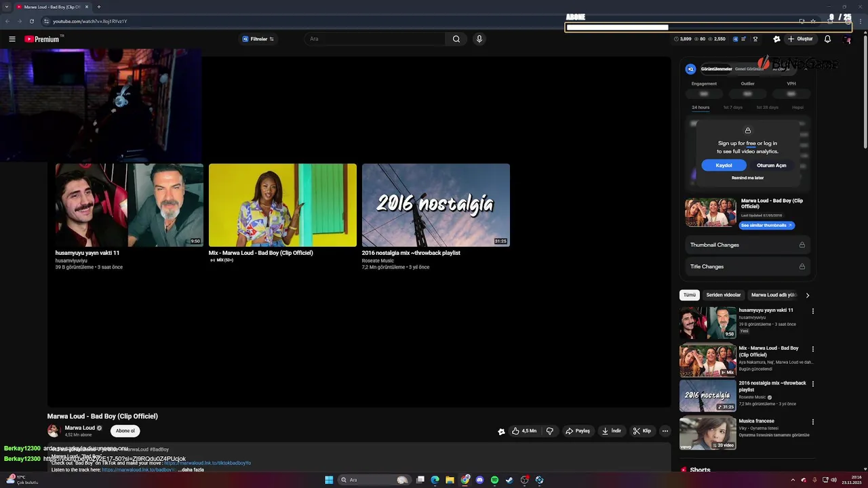The height and width of the screenshot is (488, 868).
Task: Expand the Thumbnail Changes section
Action: point(747,245)
